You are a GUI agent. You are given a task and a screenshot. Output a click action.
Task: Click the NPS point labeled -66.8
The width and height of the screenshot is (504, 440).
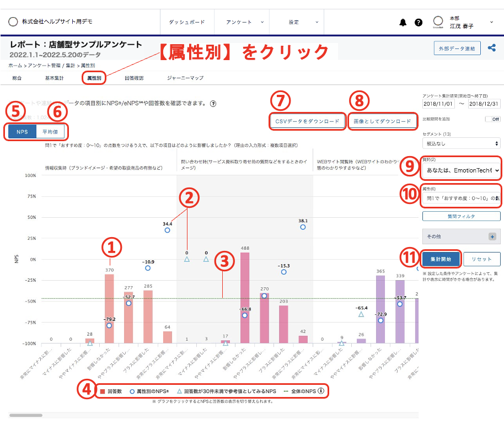click(245, 315)
